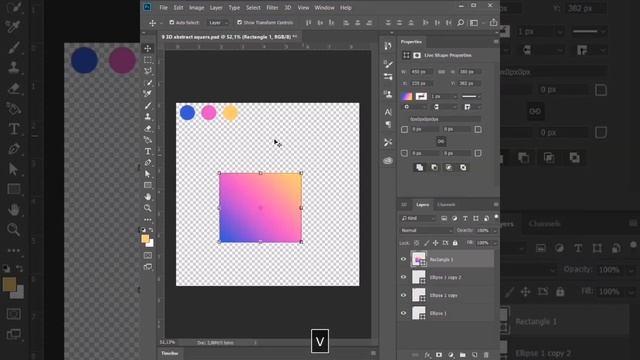Image resolution: width=640 pixels, height=360 pixels.
Task: Toggle layer filtering switch in Layers panel
Action: 496,217
